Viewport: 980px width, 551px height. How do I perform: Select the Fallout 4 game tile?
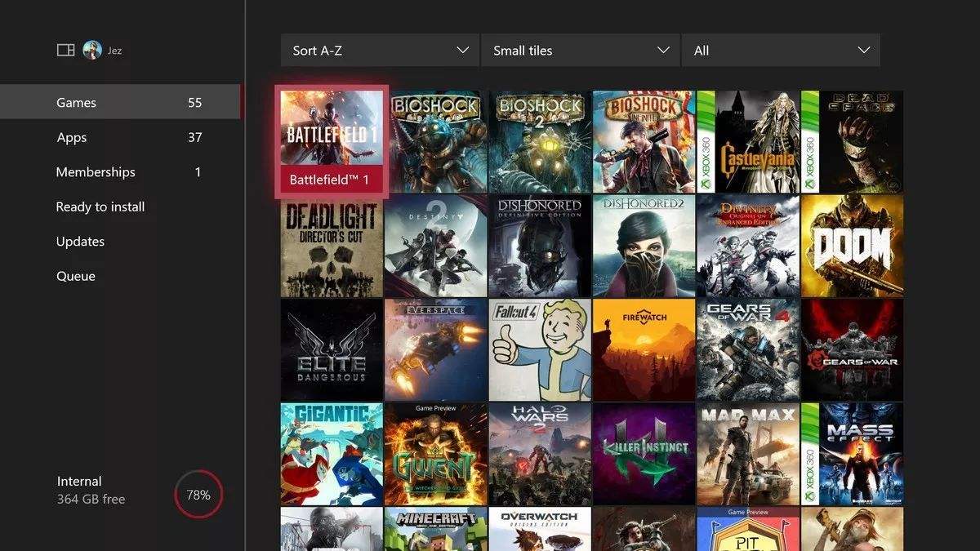(x=540, y=349)
